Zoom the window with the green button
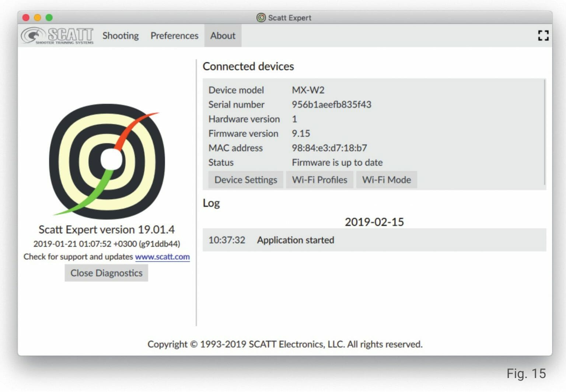Image resolution: width=566 pixels, height=392 pixels. [49, 18]
